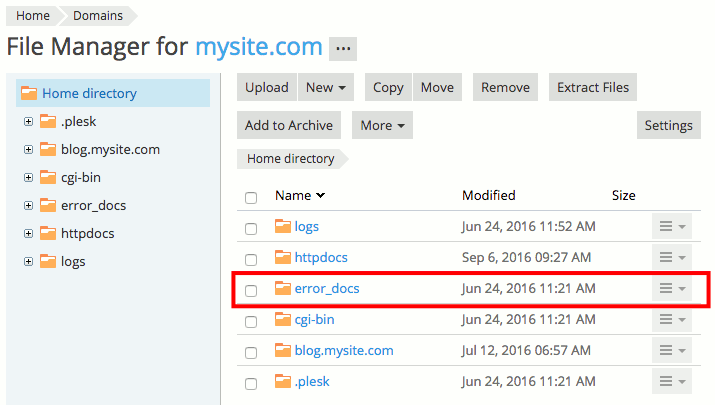Open the row actions menu for .plesk
The image size is (715, 405).
pyautogui.click(x=672, y=381)
